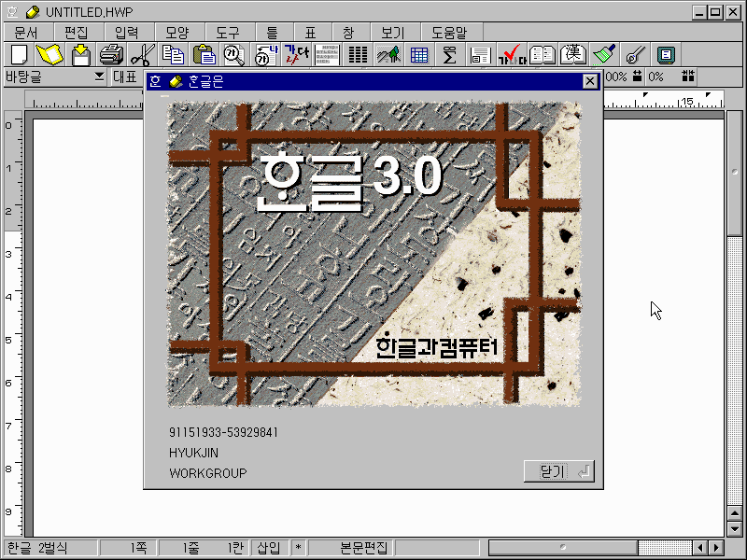Click the 1줄 line indicator
Screen dimensions: 747x560
(190, 548)
